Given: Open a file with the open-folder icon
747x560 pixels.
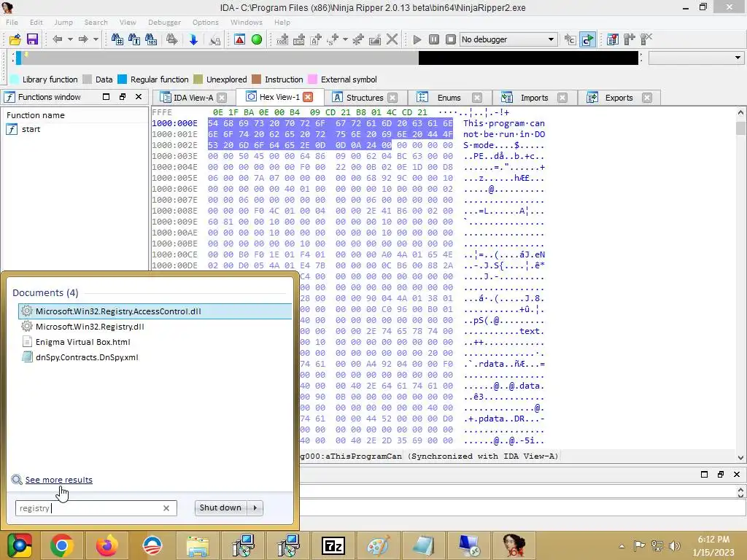Looking at the screenshot, I should pyautogui.click(x=15, y=39).
